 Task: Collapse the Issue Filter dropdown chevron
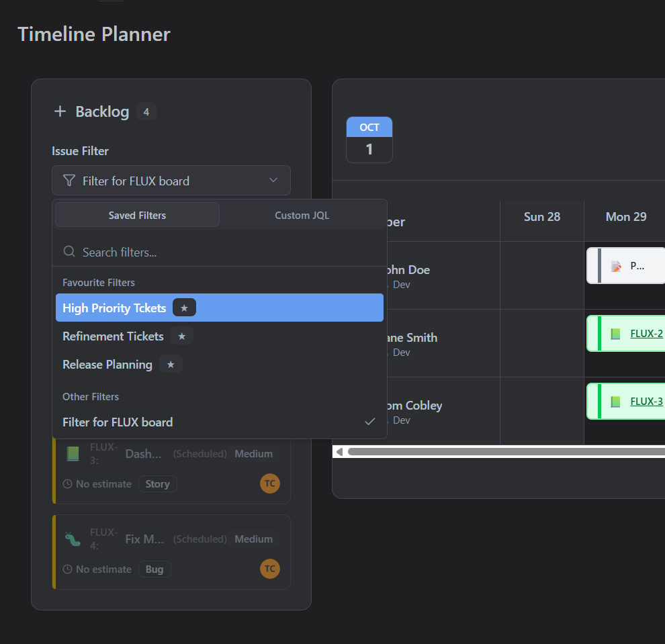tap(273, 181)
